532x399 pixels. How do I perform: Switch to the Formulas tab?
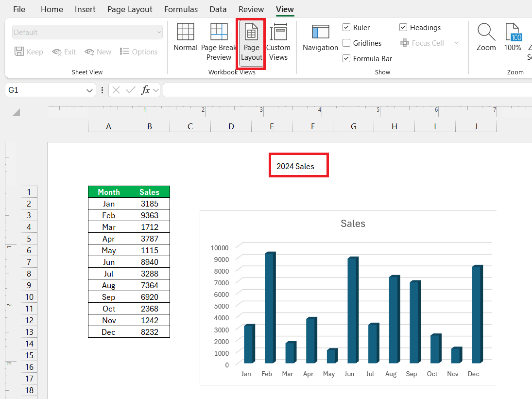[181, 9]
